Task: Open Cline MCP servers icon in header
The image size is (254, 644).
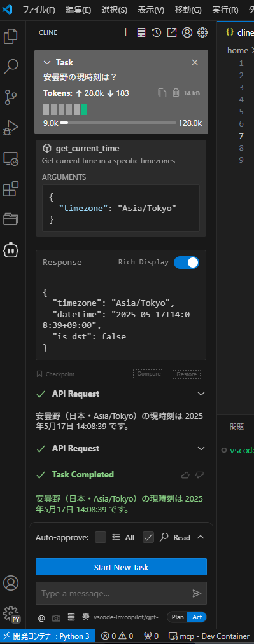Action: (x=141, y=32)
